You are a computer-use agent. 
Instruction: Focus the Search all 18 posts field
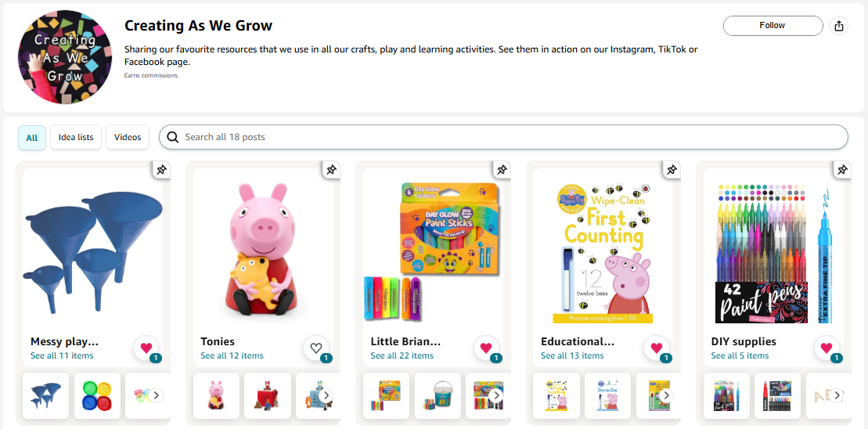pyautogui.click(x=503, y=137)
